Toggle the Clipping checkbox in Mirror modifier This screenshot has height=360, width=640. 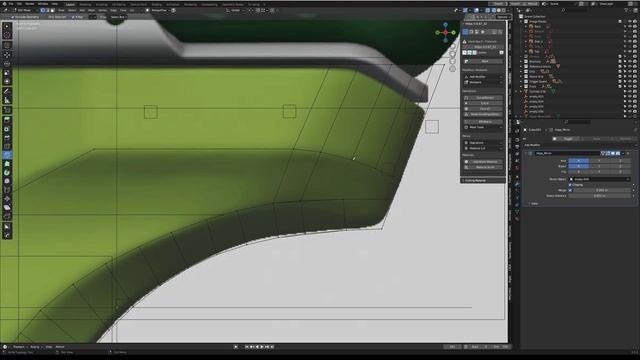[570, 184]
